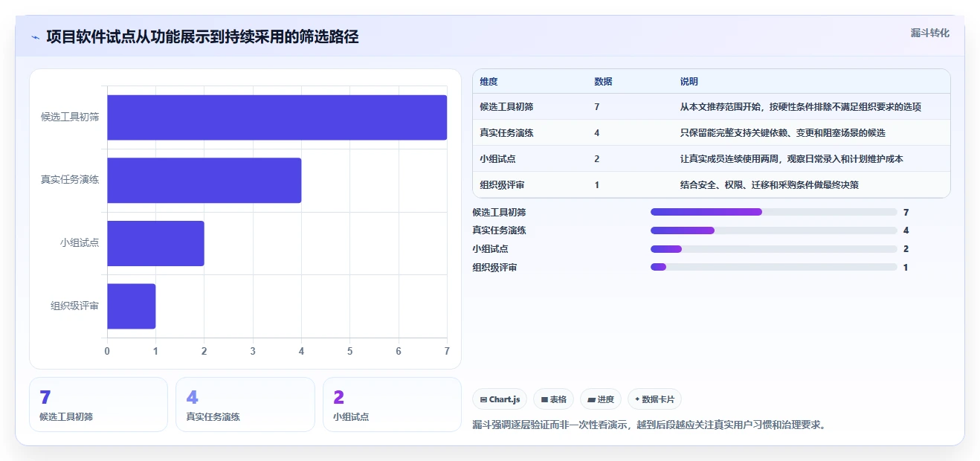Click the 小组试点 progress bar
Screen dimensions: 980x461
click(773, 249)
